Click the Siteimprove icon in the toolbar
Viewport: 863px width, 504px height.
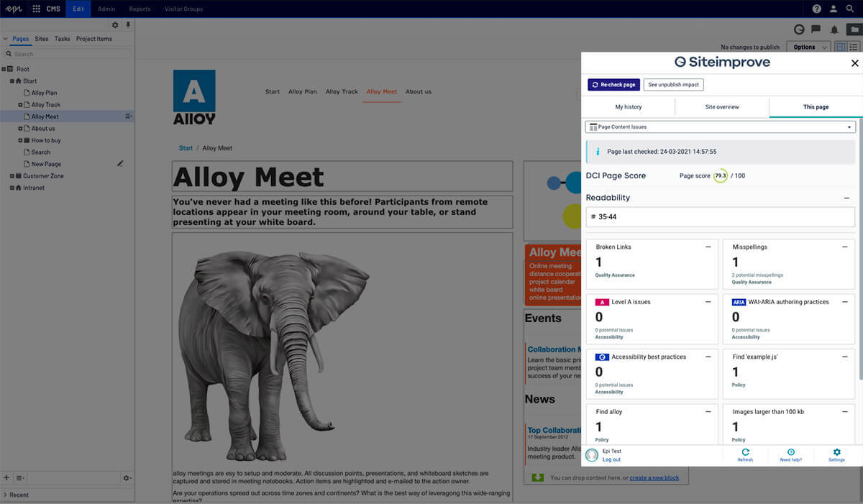799,29
